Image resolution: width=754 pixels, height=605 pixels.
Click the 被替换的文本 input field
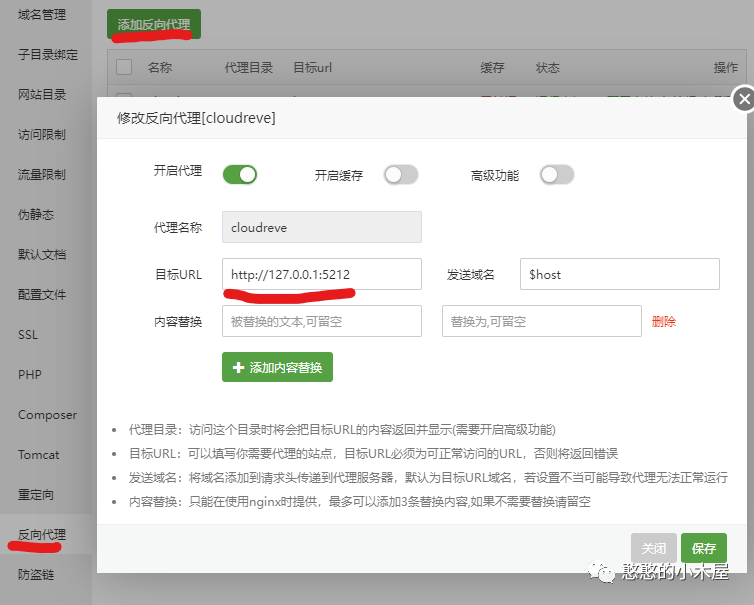322,321
